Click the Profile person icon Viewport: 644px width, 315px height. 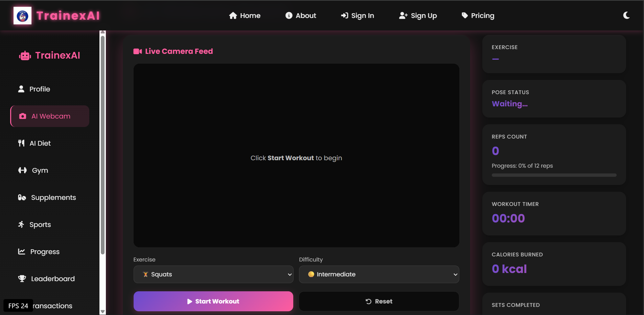click(21, 89)
